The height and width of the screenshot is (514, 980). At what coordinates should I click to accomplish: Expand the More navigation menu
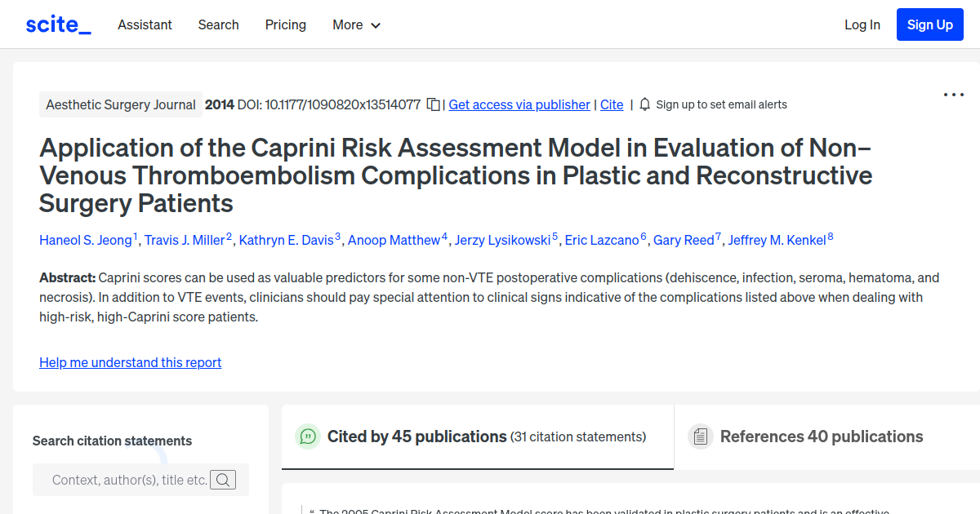tap(356, 24)
